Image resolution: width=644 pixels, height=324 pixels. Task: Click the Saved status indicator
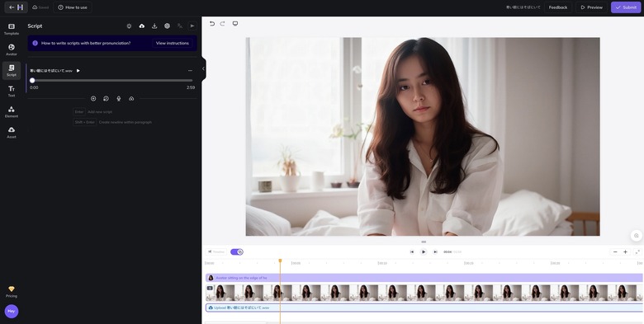pyautogui.click(x=40, y=7)
